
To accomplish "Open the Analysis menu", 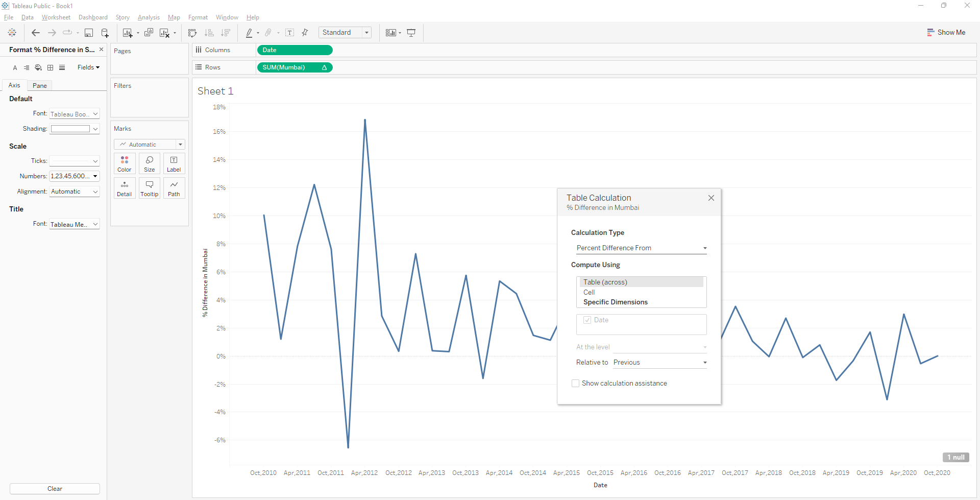I will pos(149,17).
